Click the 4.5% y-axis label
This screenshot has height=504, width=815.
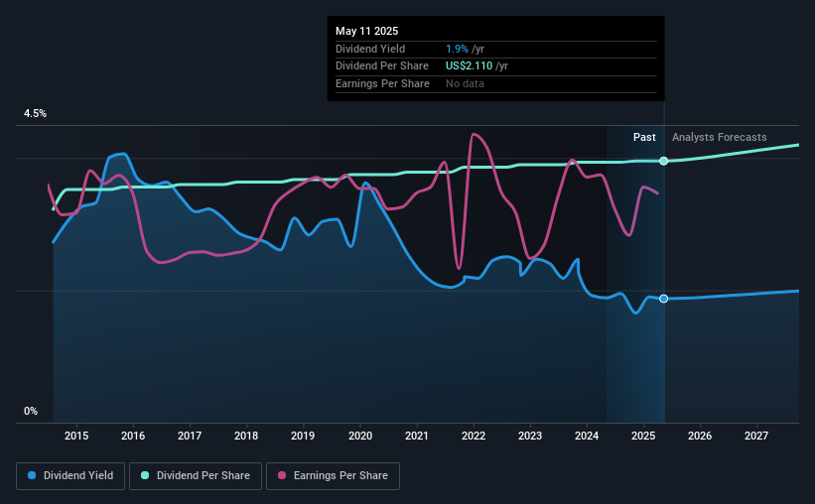pos(35,114)
